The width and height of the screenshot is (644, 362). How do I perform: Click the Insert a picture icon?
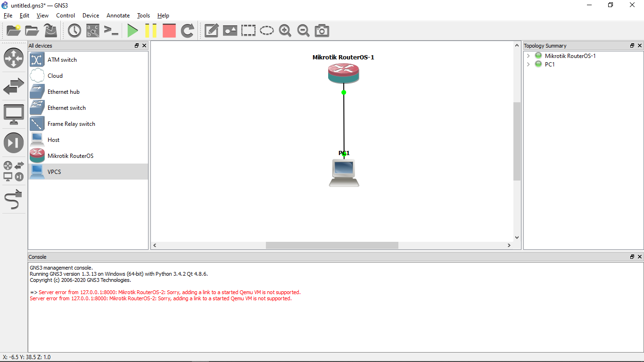(x=230, y=31)
